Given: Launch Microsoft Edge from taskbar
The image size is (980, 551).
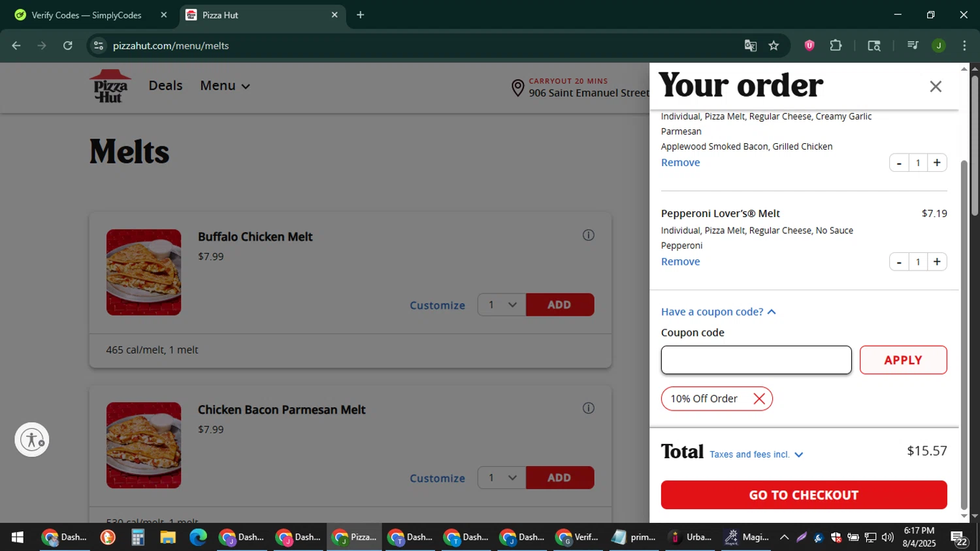Looking at the screenshot, I should [198, 537].
